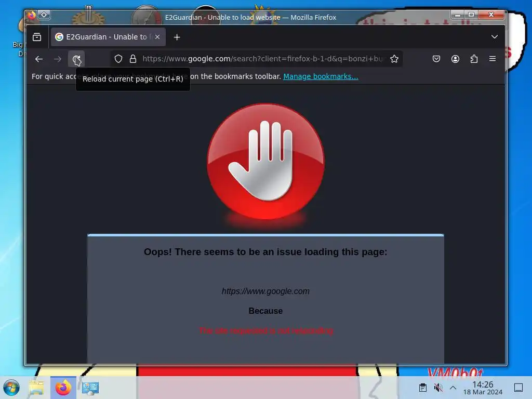Expand hidden system tray icons
The width and height of the screenshot is (532, 399).
[453, 388]
